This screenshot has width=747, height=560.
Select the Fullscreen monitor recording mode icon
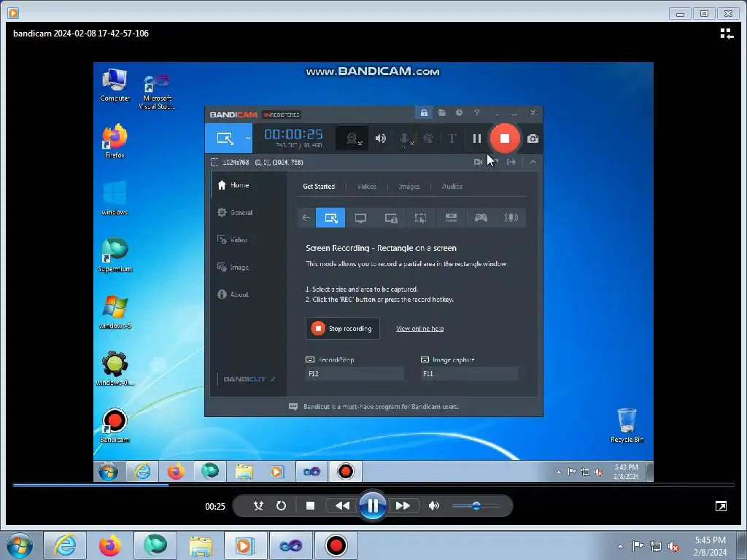click(x=360, y=218)
